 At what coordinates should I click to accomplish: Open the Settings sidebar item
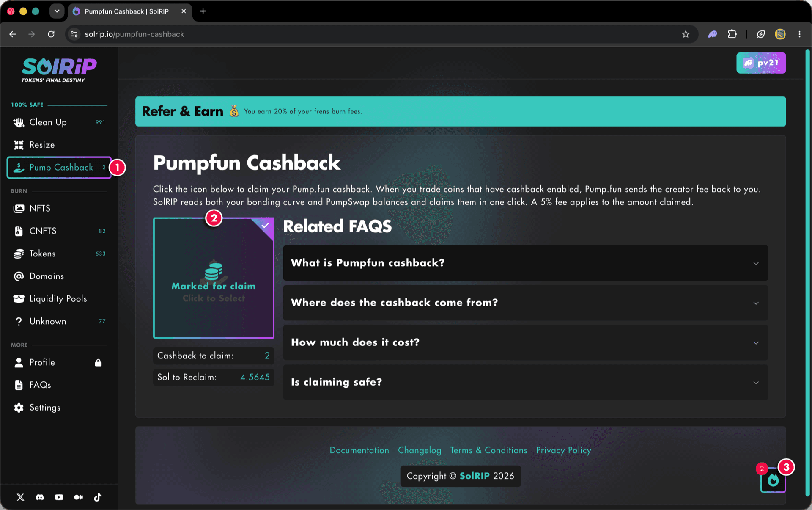tap(59, 408)
